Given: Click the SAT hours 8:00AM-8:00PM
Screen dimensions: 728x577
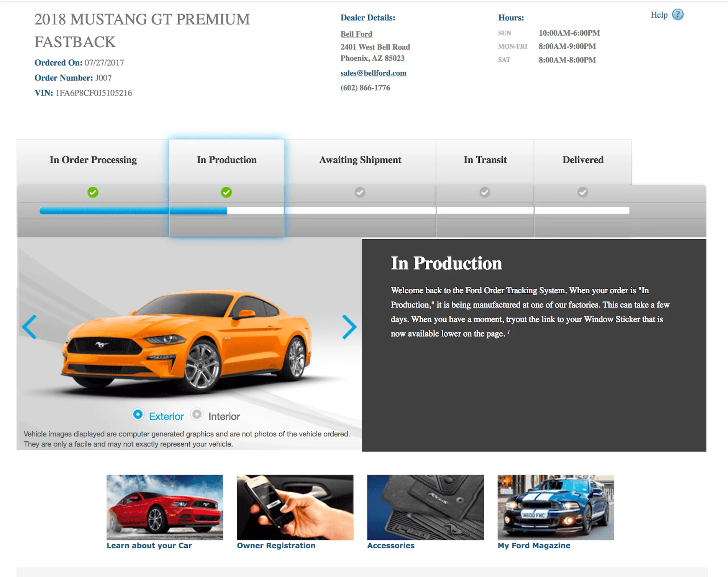Looking at the screenshot, I should tap(567, 60).
